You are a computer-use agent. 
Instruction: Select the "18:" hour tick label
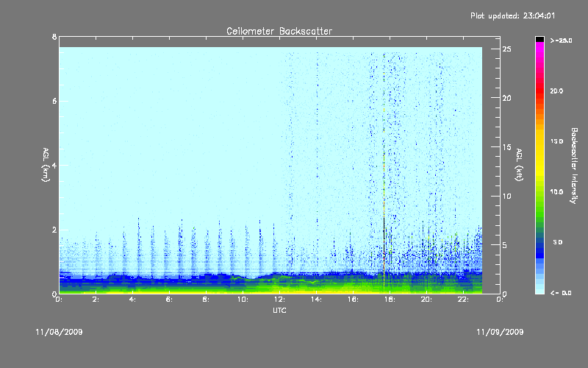(x=390, y=300)
